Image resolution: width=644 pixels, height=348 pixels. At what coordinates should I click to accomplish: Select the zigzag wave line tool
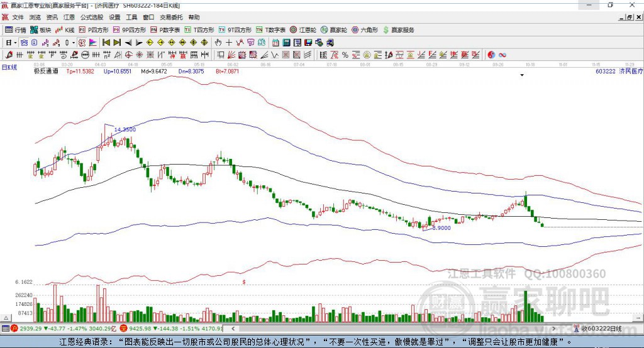coord(275,55)
